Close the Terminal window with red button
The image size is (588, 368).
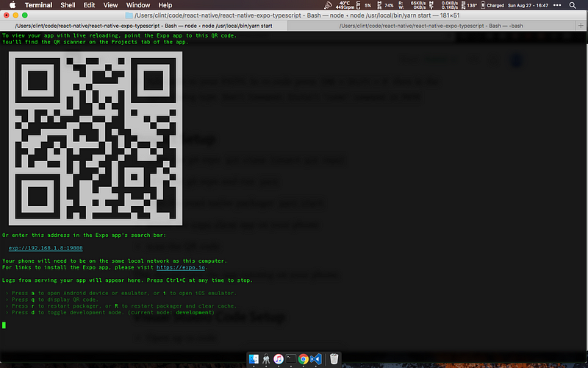tap(7, 15)
